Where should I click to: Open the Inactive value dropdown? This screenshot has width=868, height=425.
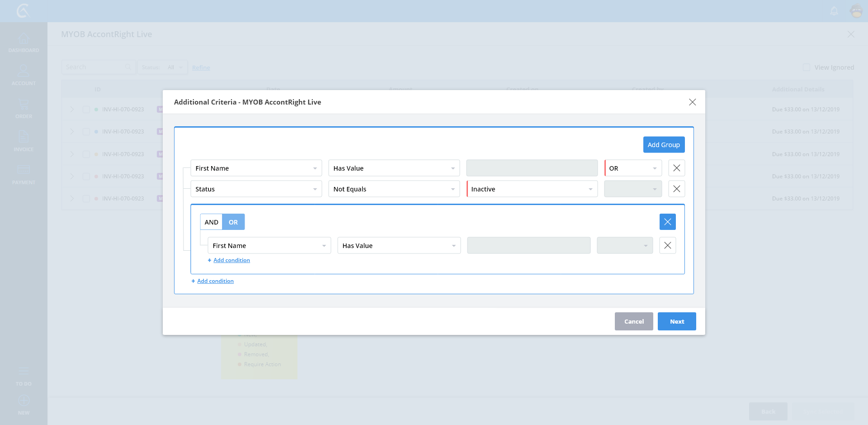point(532,189)
